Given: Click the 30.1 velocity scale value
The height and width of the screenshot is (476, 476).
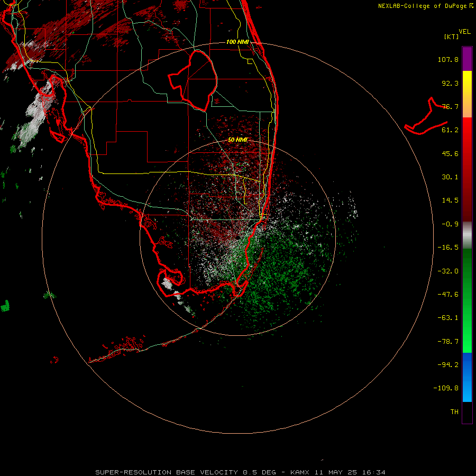Looking at the screenshot, I should pos(450,177).
